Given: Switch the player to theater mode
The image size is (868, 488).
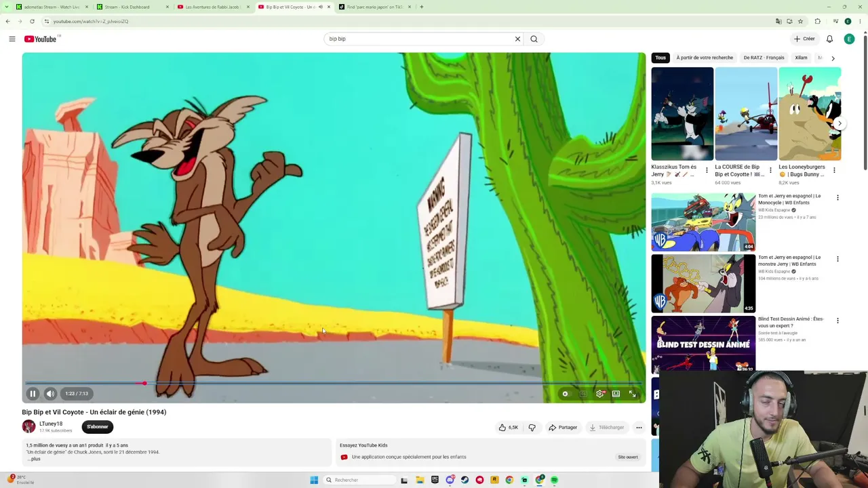Looking at the screenshot, I should tap(616, 394).
